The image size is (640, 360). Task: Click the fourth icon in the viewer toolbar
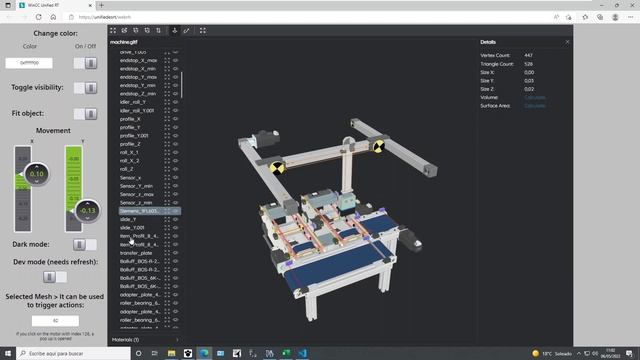coord(147,31)
